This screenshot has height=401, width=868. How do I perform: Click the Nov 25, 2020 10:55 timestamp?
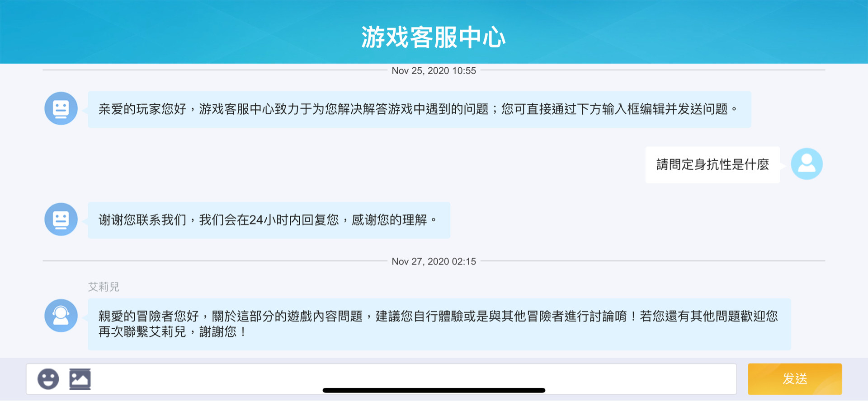[x=434, y=70]
